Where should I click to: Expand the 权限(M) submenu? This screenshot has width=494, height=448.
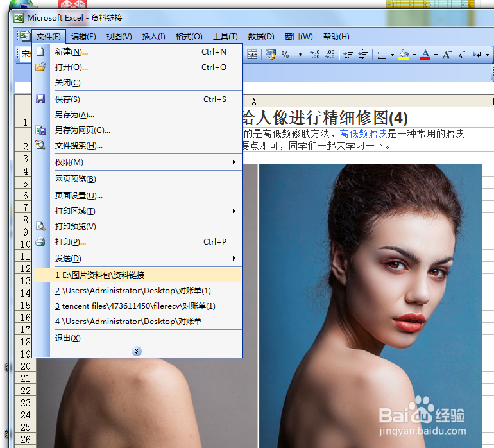234,162
